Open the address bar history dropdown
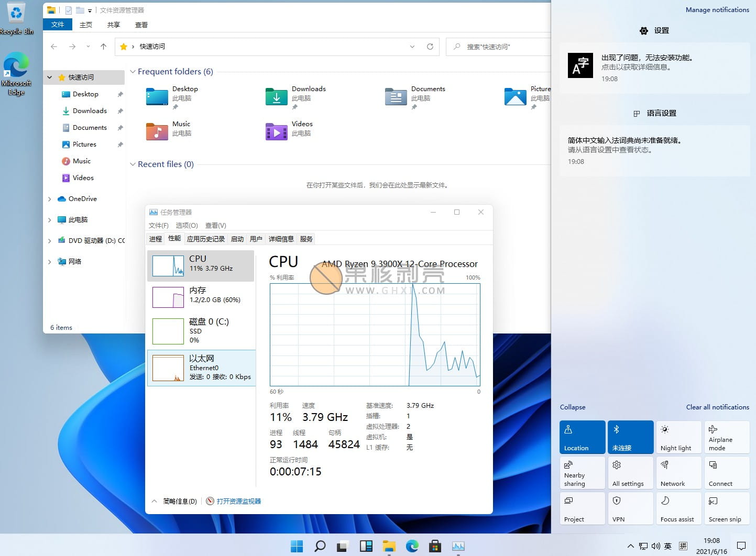756x556 pixels. pyautogui.click(x=412, y=47)
